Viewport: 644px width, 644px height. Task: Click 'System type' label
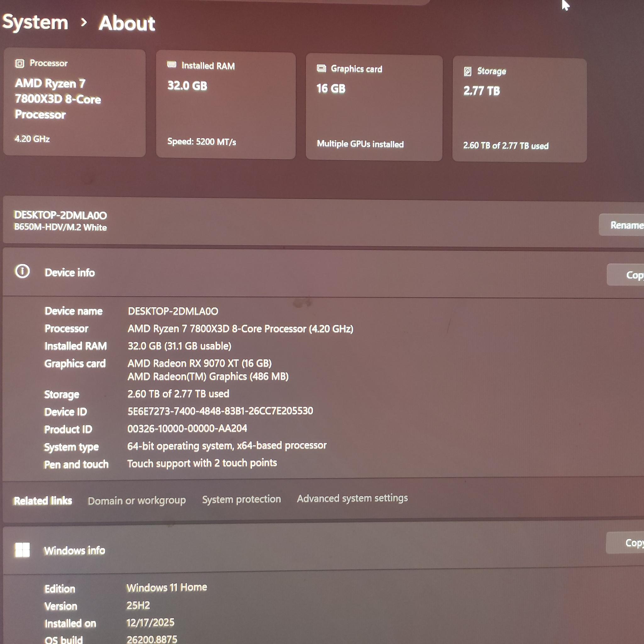[72, 447]
